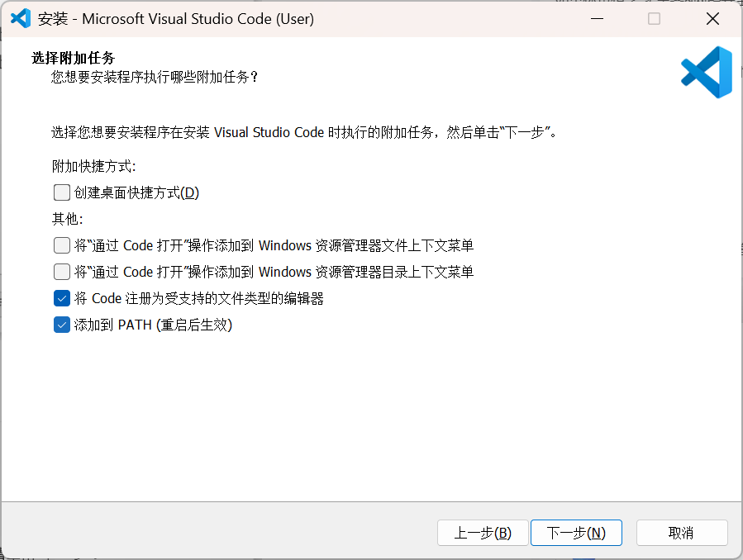Click the VS Code icon in title bar
The width and height of the screenshot is (743, 560).
[21, 18]
